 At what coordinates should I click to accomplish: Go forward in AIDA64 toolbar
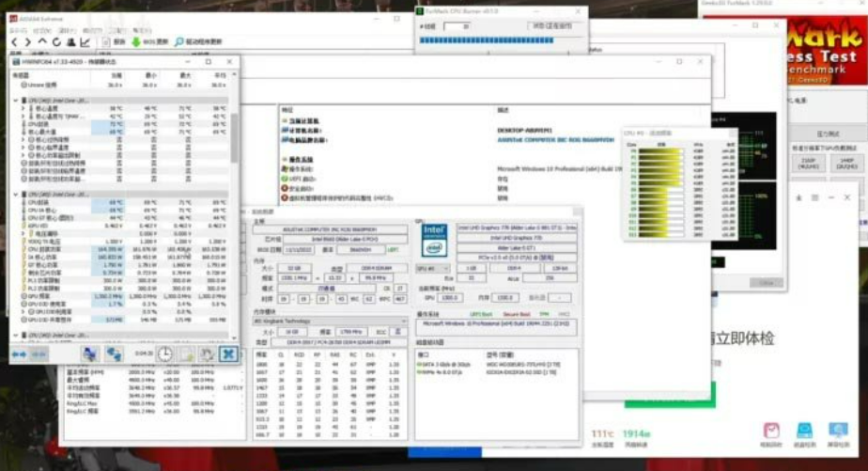click(27, 42)
